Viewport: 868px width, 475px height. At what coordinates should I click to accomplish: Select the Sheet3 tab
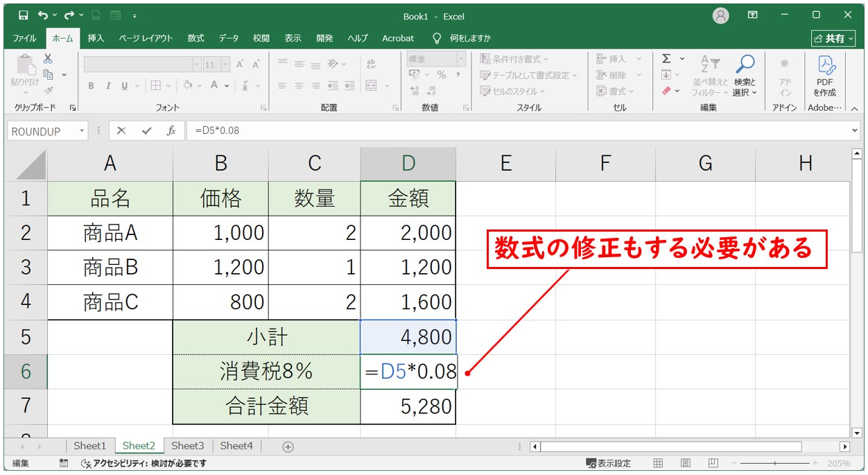click(x=188, y=446)
